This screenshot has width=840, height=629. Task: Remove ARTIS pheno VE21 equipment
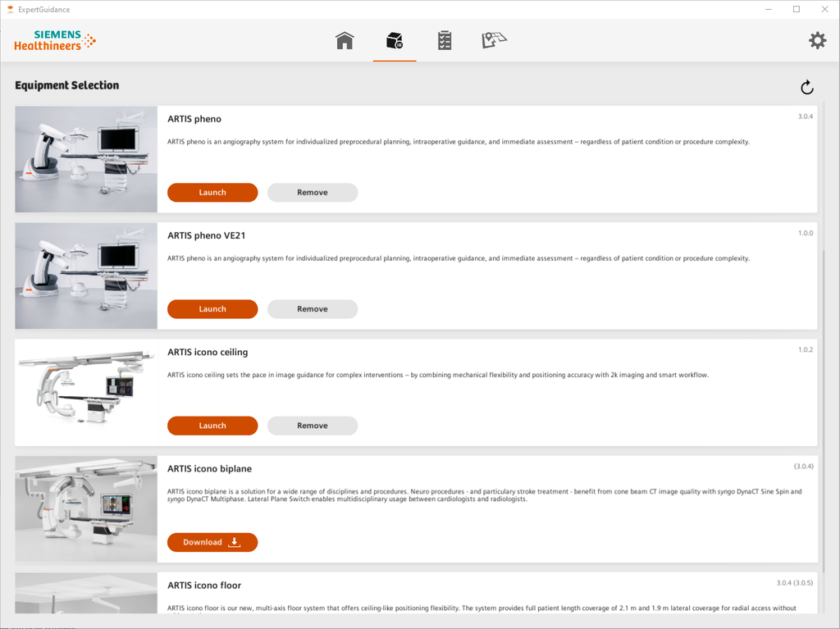coord(313,309)
